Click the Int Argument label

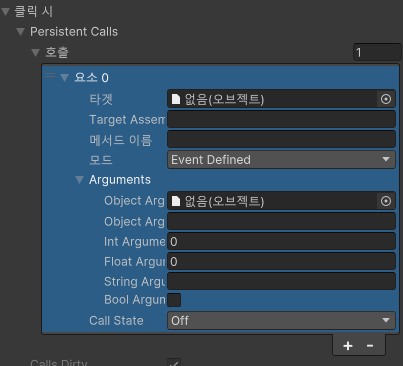[135, 242]
